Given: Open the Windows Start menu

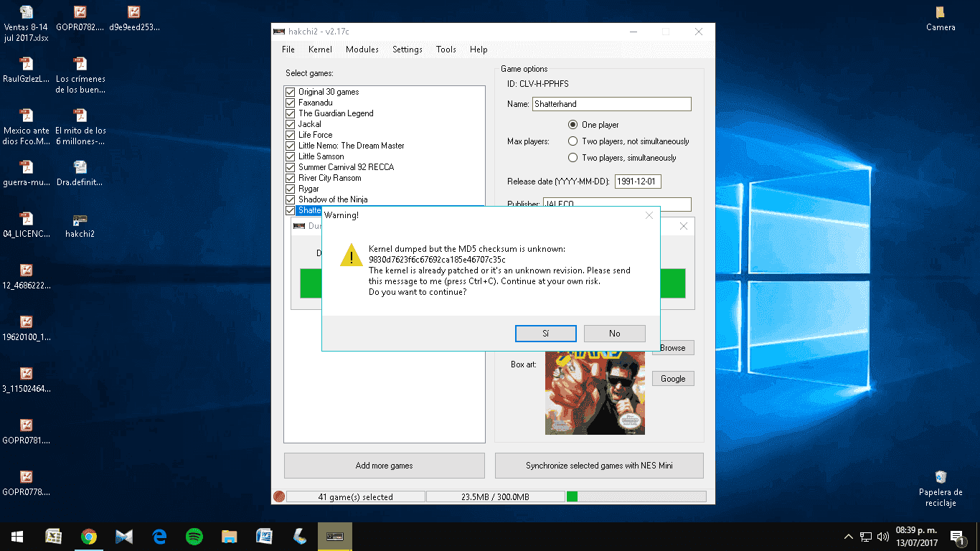Looking at the screenshot, I should tap(17, 536).
